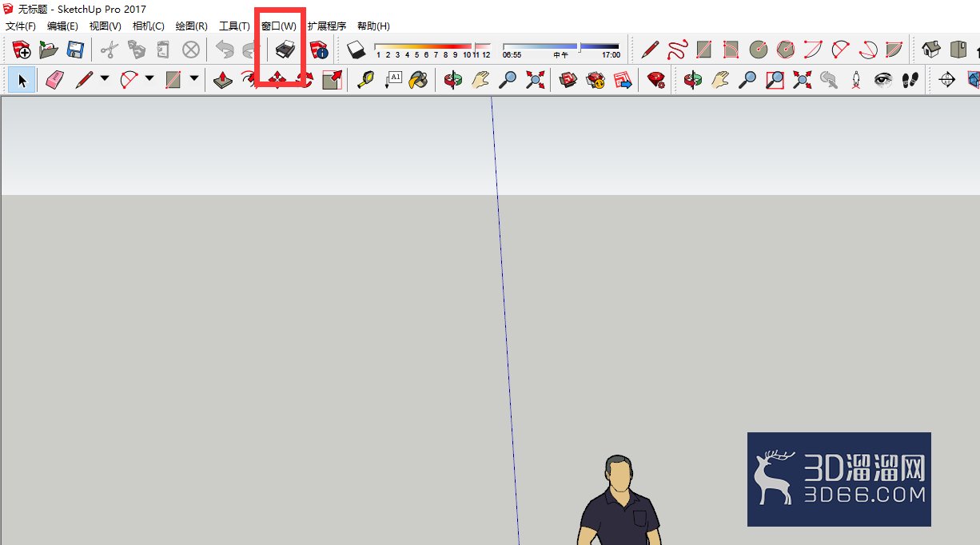
Task: Adjust the shadow date month slider
Action: (x=432, y=46)
